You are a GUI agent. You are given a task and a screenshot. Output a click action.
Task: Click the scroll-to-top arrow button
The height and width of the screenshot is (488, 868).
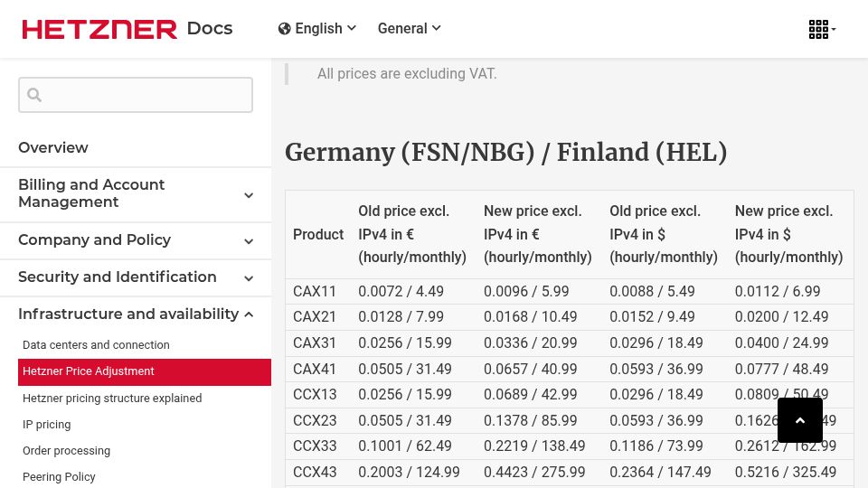800,420
